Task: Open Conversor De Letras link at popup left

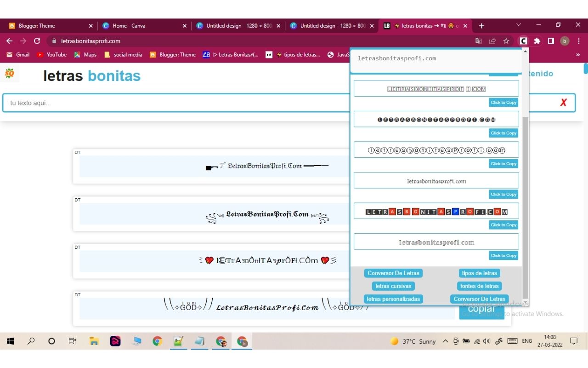Action: (393, 273)
